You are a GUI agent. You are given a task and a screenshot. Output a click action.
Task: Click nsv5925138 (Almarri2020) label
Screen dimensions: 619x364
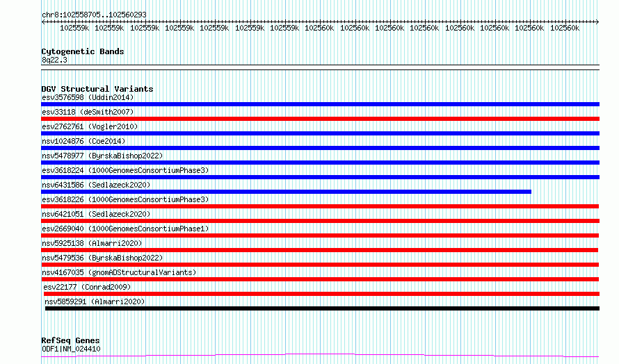click(92, 243)
